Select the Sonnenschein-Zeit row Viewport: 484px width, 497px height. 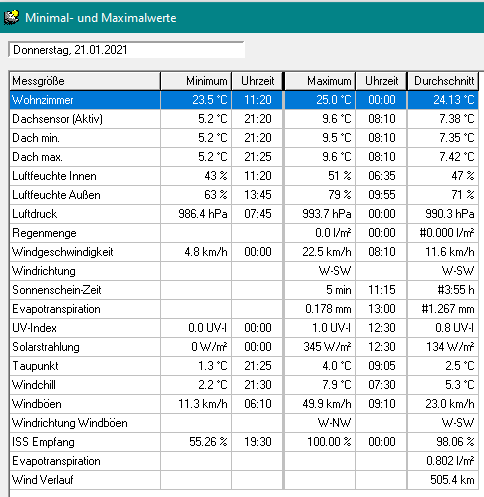coord(244,290)
